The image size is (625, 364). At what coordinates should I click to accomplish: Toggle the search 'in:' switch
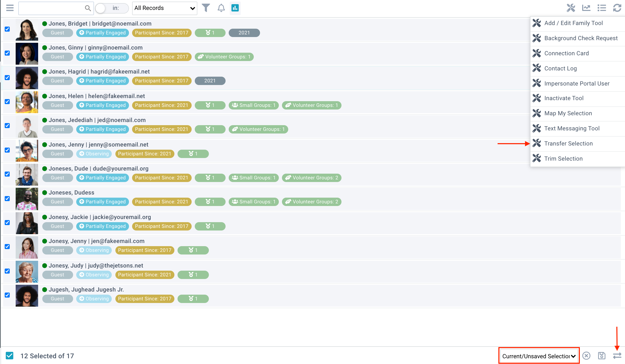pyautogui.click(x=101, y=8)
